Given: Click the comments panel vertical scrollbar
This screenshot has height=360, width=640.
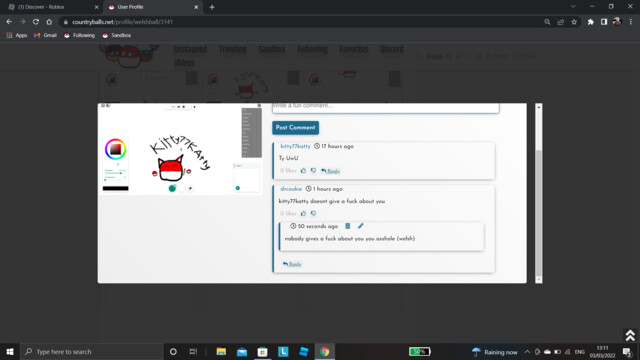Looking at the screenshot, I should (x=539, y=193).
